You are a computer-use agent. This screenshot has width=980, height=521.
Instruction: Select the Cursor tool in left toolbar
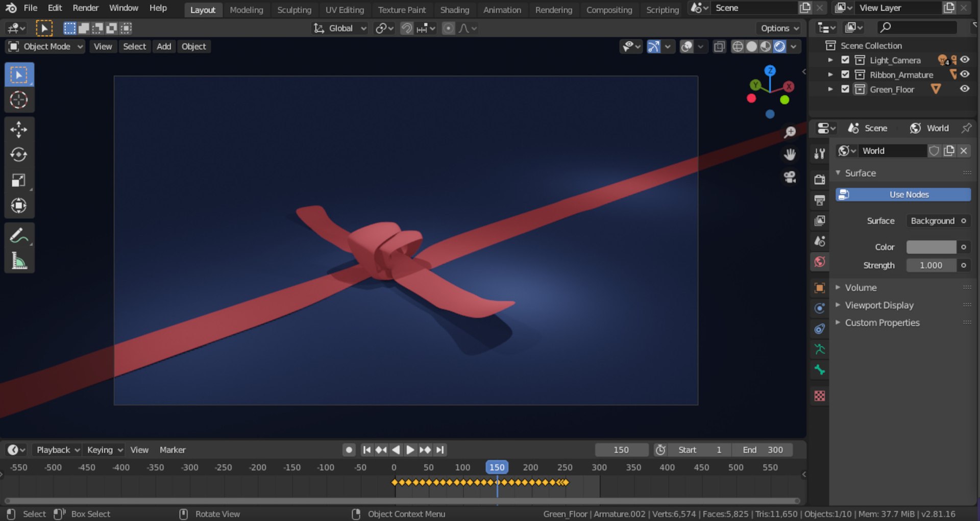tap(19, 100)
